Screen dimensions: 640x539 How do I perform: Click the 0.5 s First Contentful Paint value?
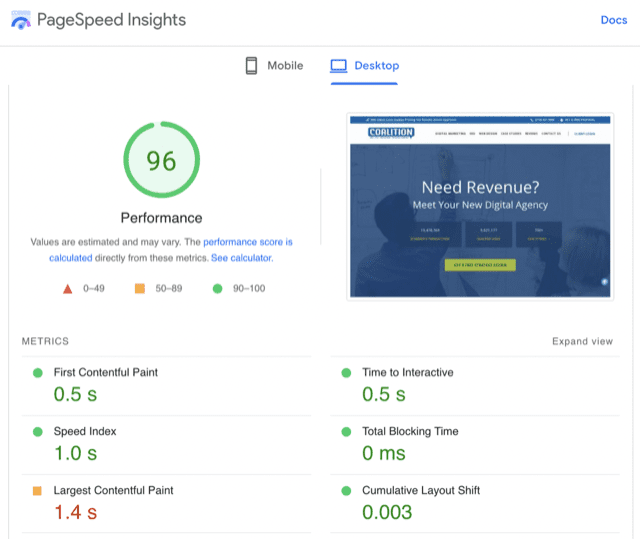[76, 394]
